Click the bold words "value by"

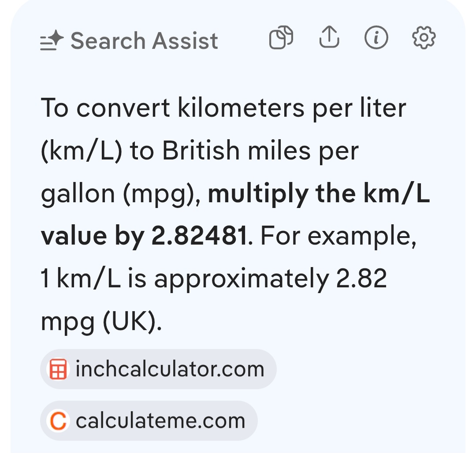tap(92, 236)
